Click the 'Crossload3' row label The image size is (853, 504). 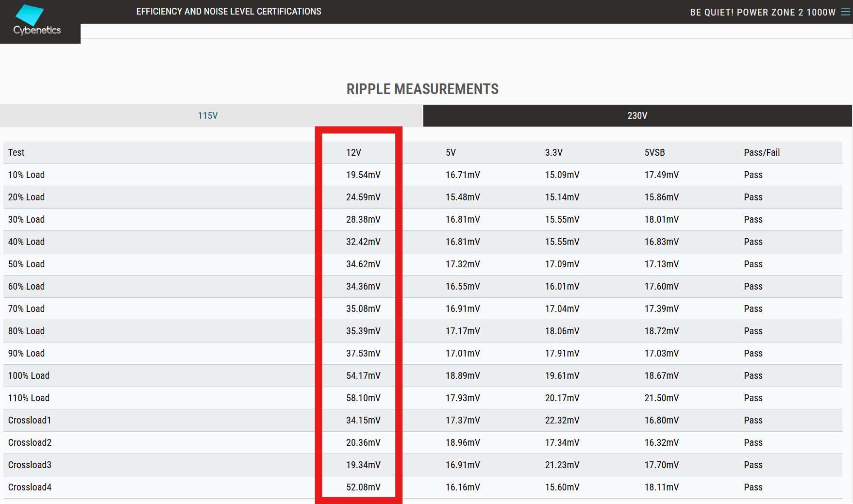30,465
